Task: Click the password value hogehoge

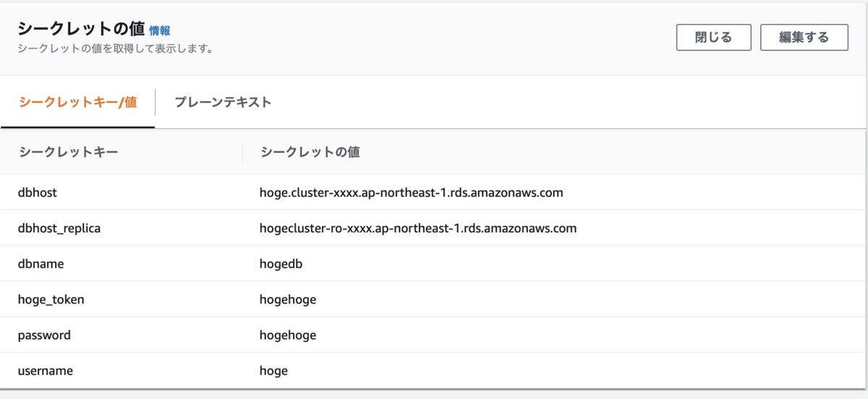Action: click(288, 335)
